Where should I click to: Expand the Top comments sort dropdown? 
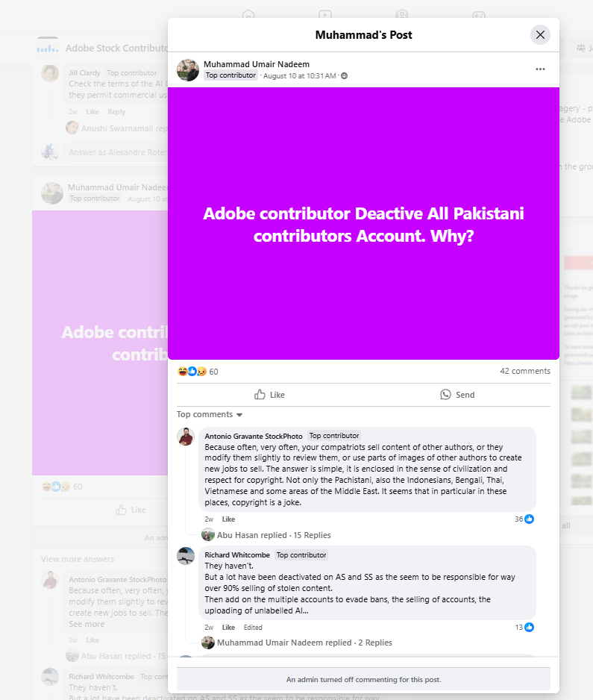[x=210, y=414]
